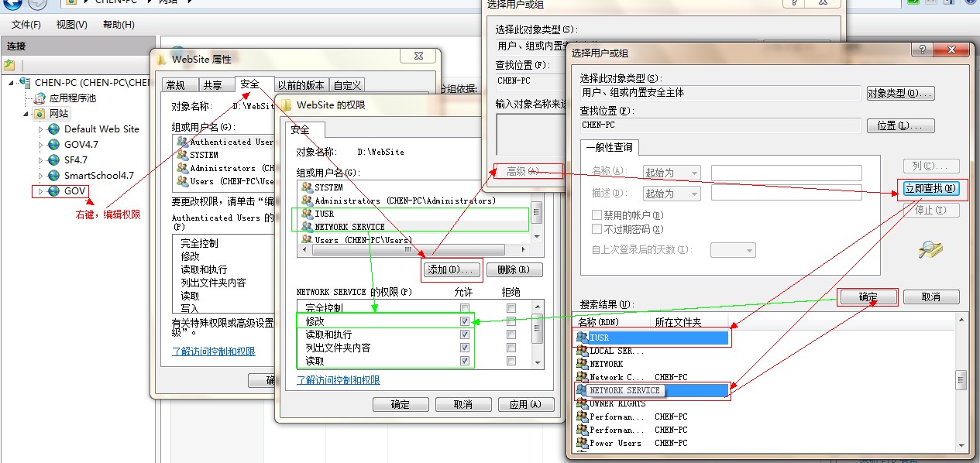Expand the SF4.7 tree node arrow

41,159
